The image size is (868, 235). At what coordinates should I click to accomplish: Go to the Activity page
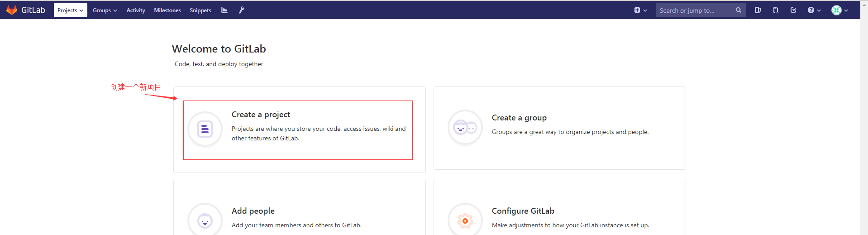[136, 10]
